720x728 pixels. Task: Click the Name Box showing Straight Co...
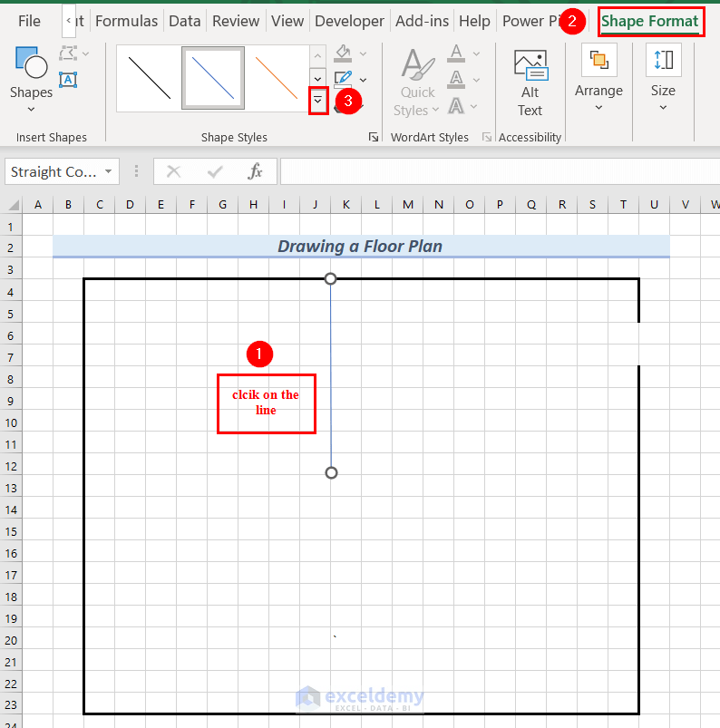point(54,171)
